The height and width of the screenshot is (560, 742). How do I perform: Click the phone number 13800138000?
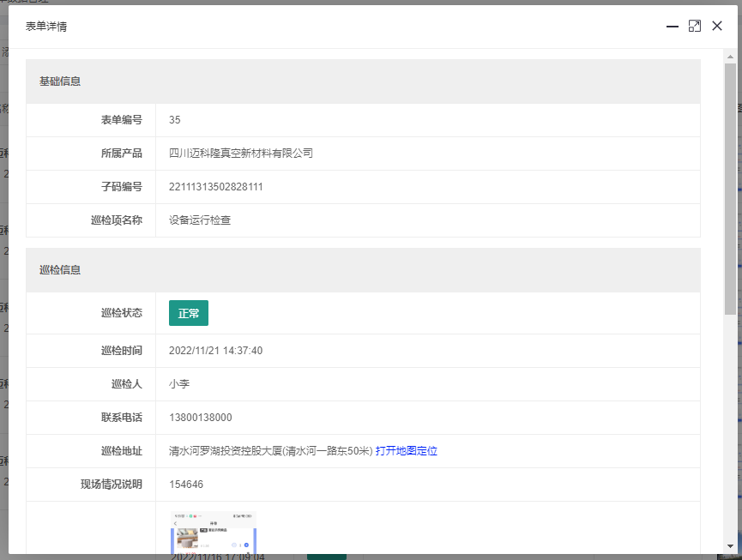[201, 418]
